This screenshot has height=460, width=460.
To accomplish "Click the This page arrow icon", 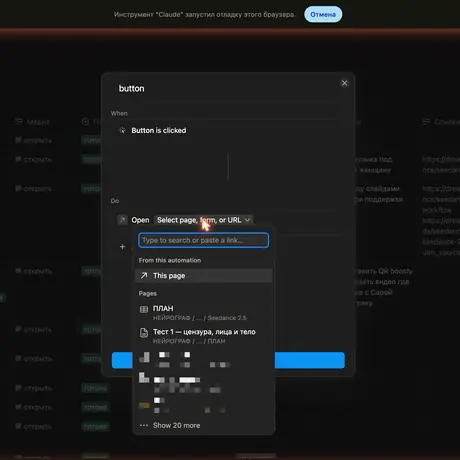I will click(x=144, y=276).
